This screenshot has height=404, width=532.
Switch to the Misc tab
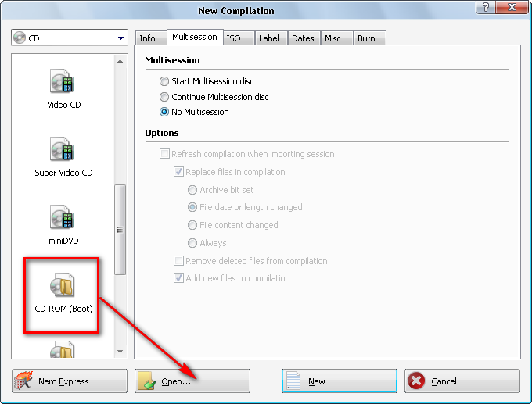point(336,38)
